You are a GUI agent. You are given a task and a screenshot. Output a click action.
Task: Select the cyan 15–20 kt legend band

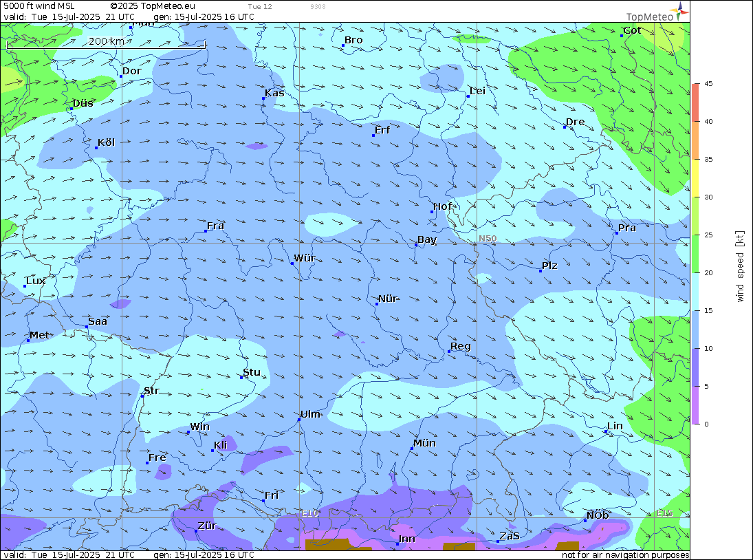pyautogui.click(x=695, y=292)
